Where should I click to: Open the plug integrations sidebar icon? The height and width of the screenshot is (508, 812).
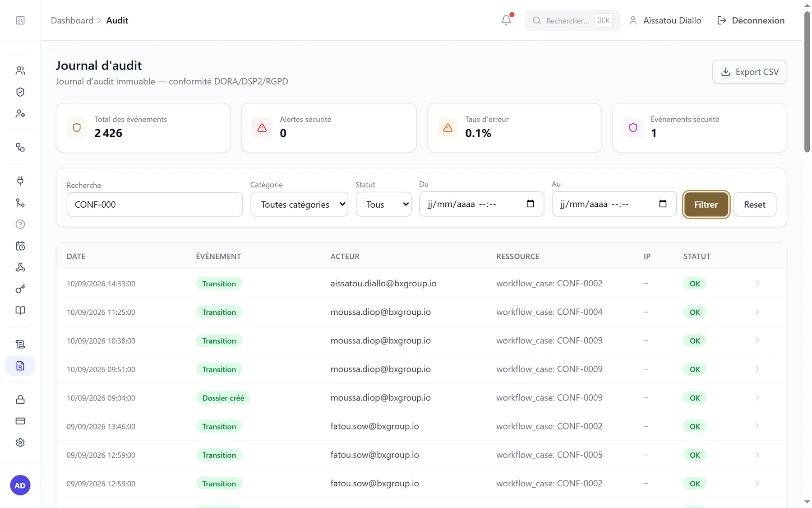[x=20, y=181]
